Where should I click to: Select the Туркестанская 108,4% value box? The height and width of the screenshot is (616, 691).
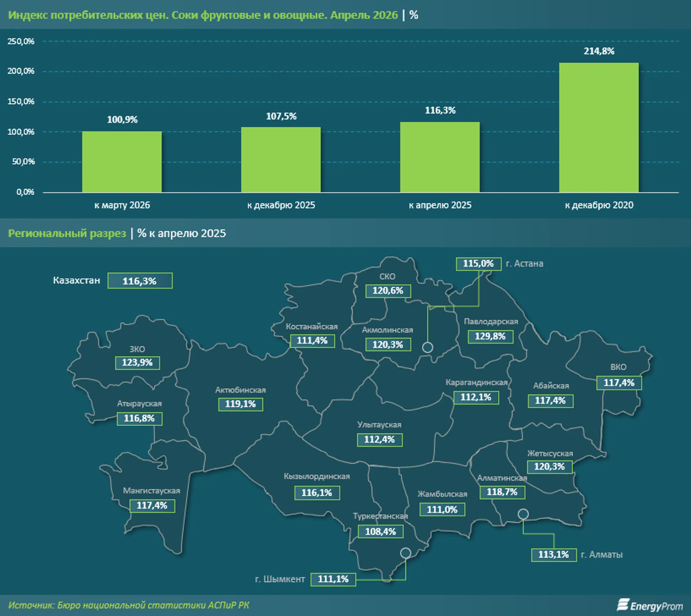click(x=381, y=532)
